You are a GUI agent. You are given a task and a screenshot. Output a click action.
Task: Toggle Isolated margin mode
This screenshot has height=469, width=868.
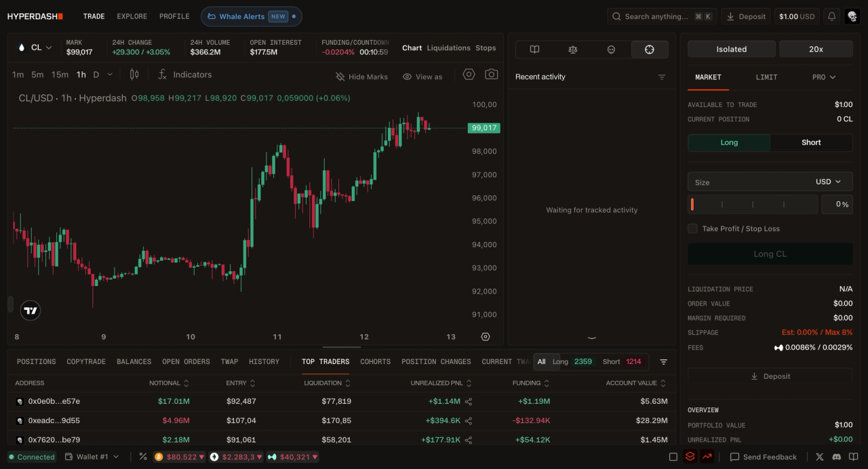point(732,49)
